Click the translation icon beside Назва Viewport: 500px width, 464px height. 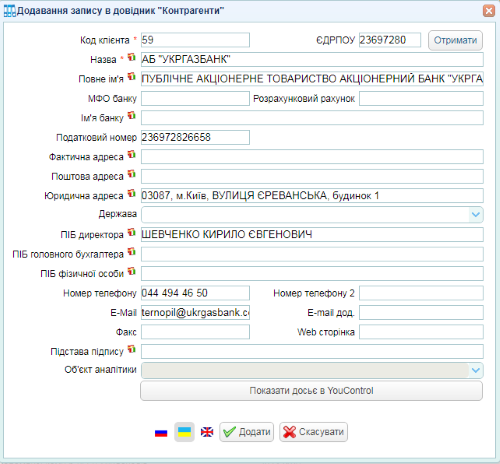tap(132, 57)
